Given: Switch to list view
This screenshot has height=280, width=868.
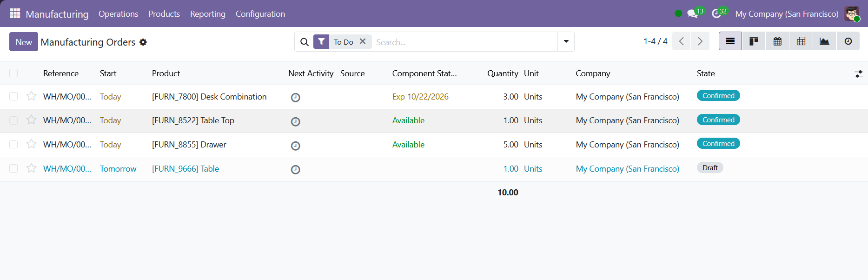Looking at the screenshot, I should coord(730,41).
